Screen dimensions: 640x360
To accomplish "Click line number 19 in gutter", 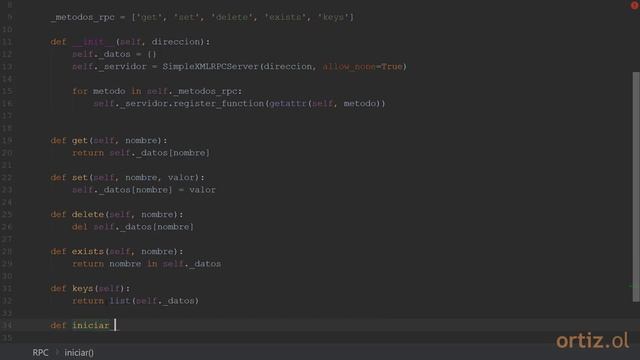I will (7, 140).
